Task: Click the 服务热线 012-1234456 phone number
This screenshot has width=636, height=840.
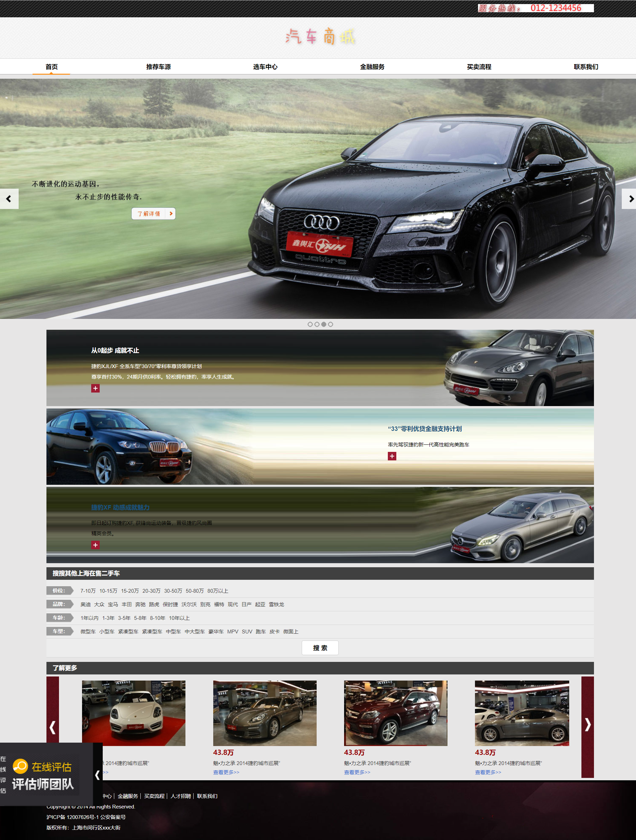Action: (535, 8)
